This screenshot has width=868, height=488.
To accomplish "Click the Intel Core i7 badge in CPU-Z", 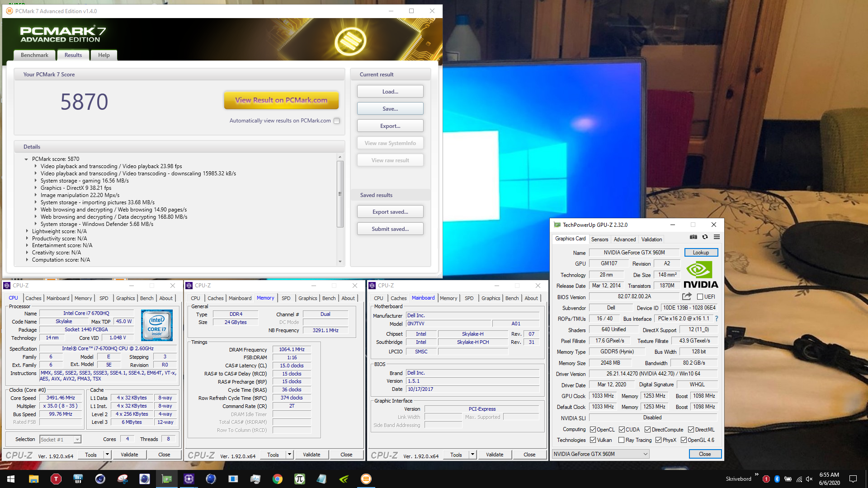I will coord(157,325).
